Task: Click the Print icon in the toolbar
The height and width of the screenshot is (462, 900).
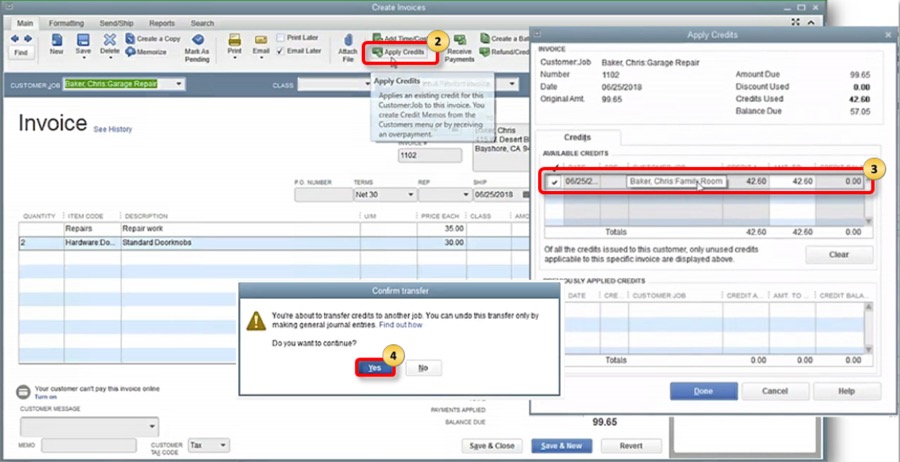Action: tap(234, 40)
